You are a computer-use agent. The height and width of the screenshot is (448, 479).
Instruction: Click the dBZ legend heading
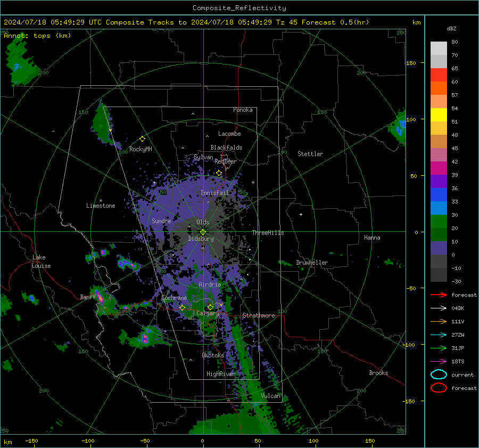451,29
